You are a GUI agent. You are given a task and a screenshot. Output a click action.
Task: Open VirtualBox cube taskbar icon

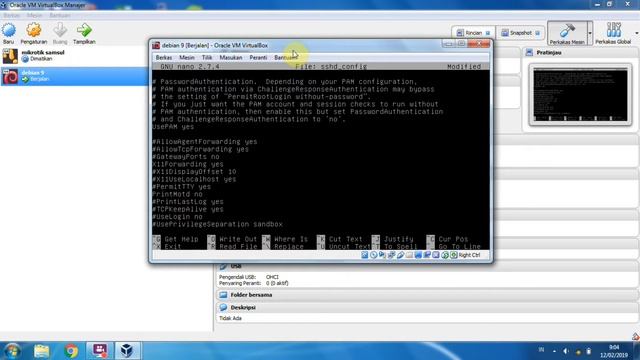click(x=127, y=351)
